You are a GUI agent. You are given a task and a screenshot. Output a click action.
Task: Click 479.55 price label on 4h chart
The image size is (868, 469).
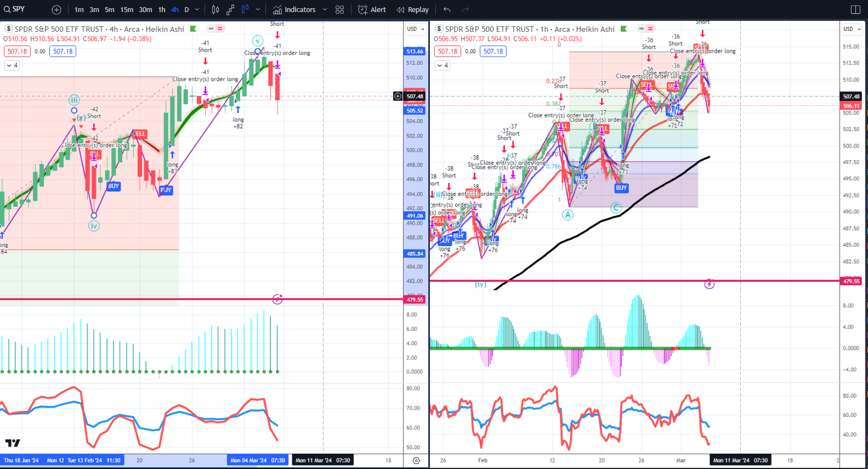[415, 300]
